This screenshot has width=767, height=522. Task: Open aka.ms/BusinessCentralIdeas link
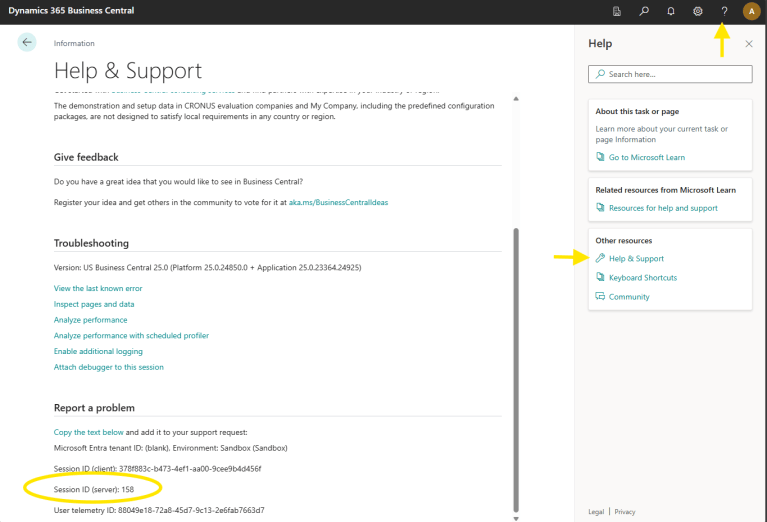coord(338,202)
